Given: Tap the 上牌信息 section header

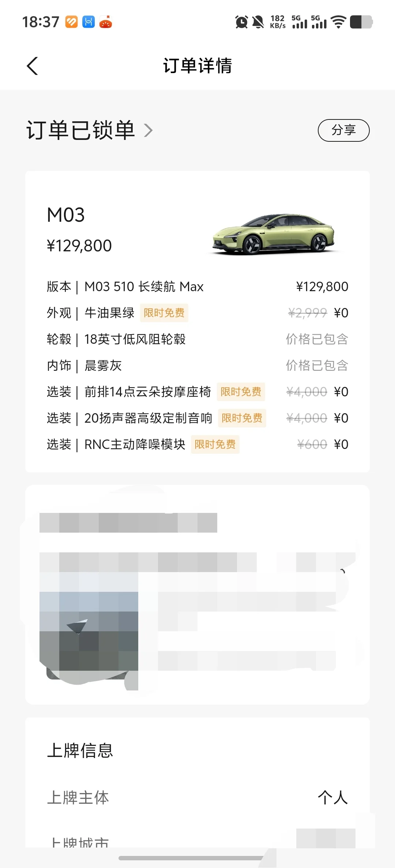Looking at the screenshot, I should (80, 751).
